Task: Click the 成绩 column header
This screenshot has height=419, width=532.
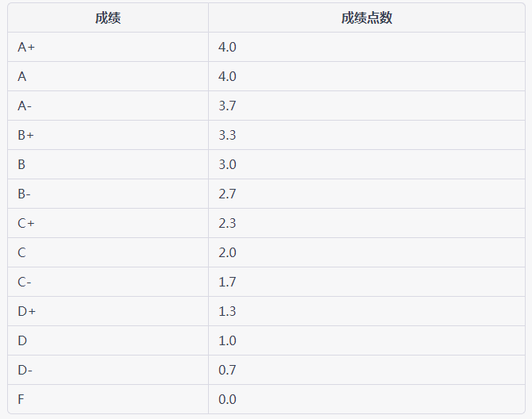Action: (x=108, y=17)
